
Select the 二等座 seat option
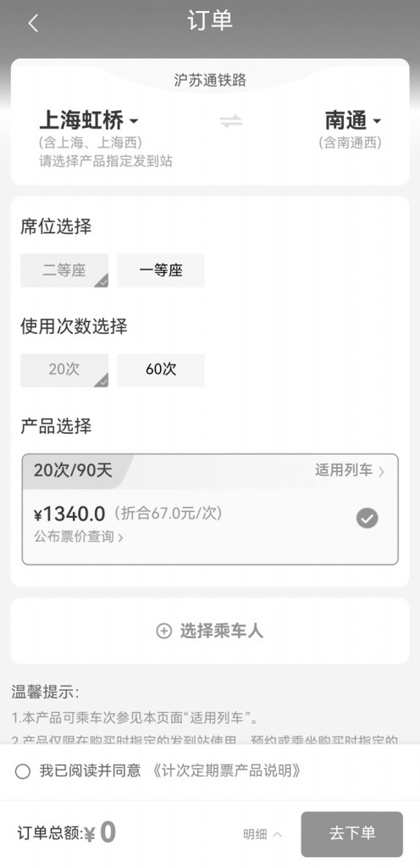(x=64, y=270)
